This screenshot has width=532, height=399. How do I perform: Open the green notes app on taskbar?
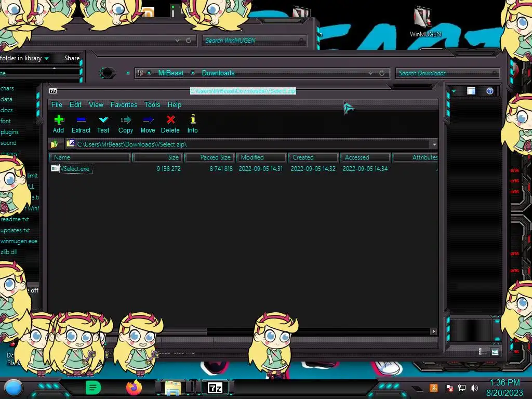click(x=93, y=388)
